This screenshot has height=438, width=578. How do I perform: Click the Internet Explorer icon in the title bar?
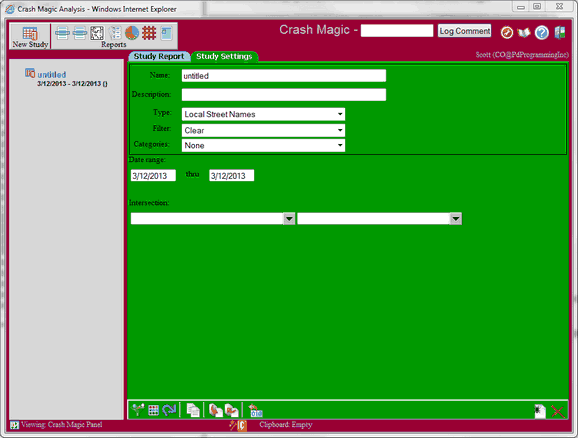[x=10, y=9]
